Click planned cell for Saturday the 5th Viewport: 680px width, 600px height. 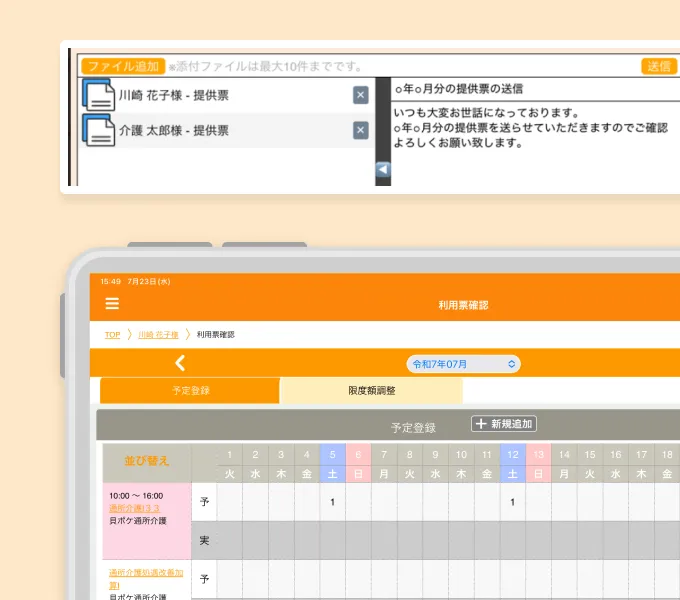[x=332, y=502]
